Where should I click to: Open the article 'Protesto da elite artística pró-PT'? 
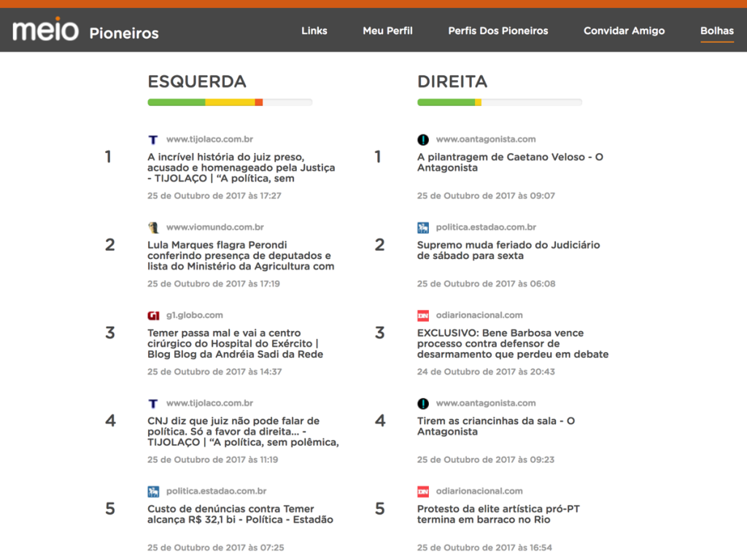498,514
